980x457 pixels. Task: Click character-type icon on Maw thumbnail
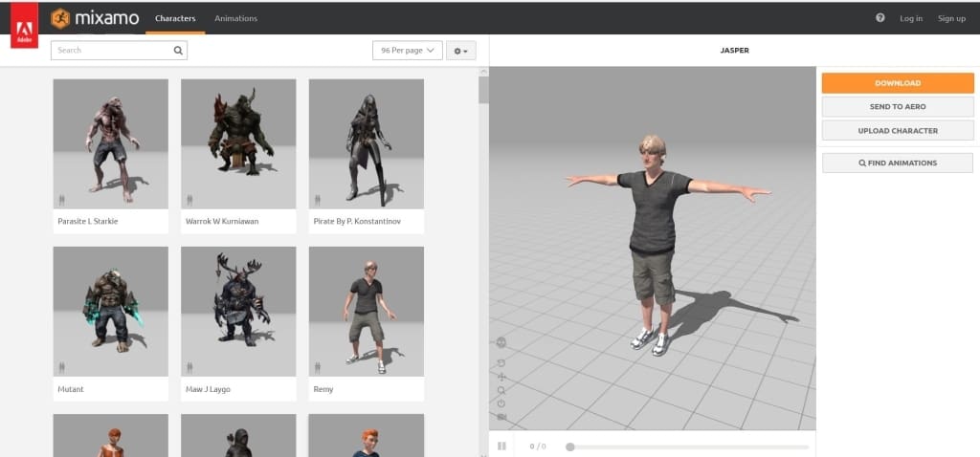pyautogui.click(x=189, y=368)
